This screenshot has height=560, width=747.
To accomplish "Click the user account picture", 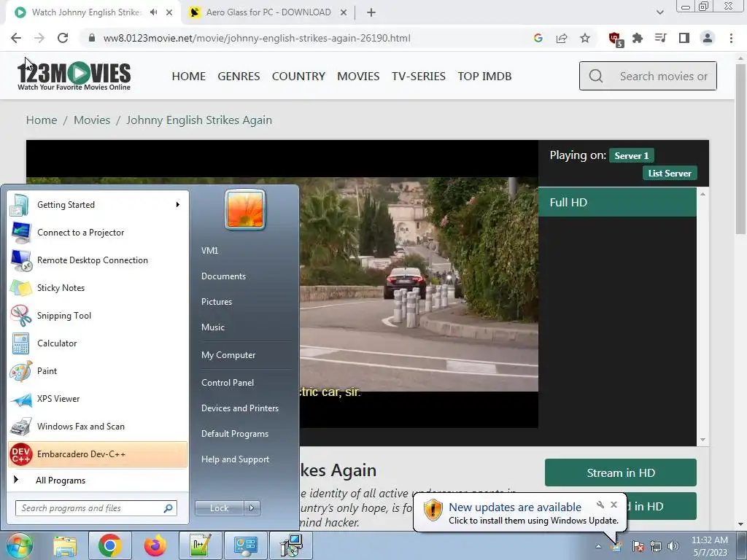I will point(245,209).
